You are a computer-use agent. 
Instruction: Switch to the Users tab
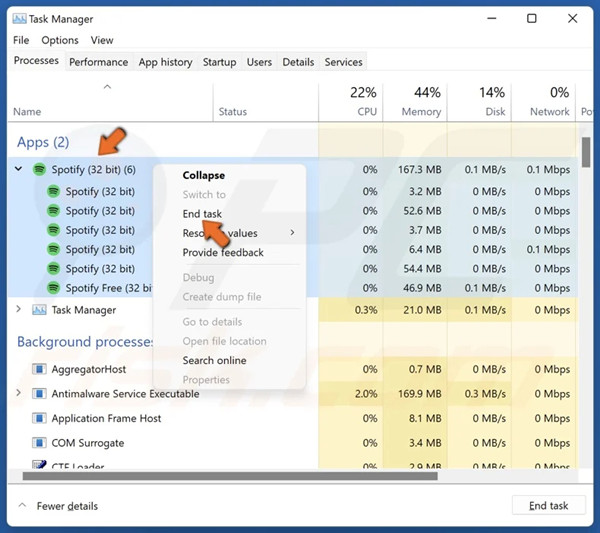click(259, 62)
